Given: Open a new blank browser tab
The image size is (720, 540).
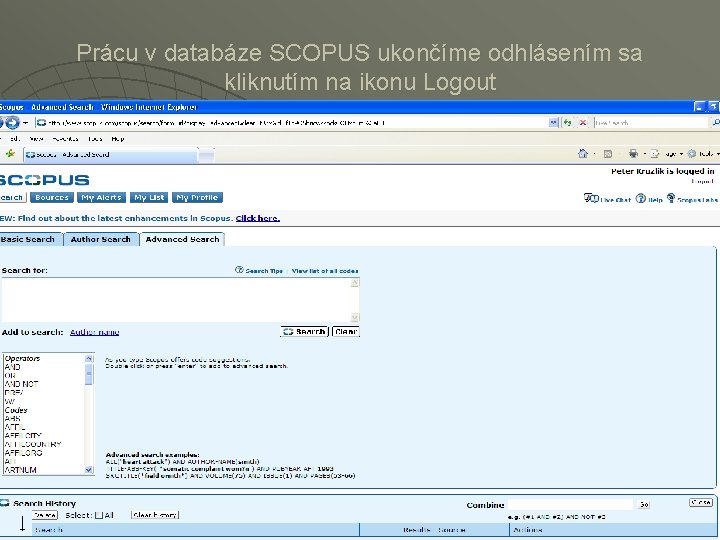Looking at the screenshot, I should point(206,155).
